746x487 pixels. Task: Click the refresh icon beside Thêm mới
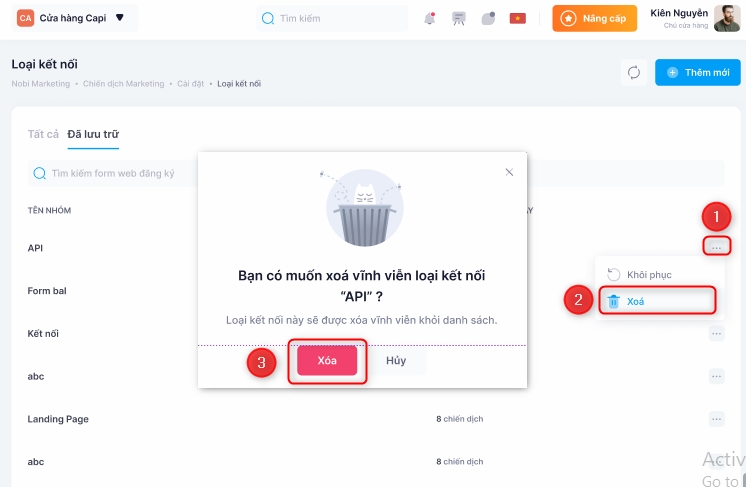pyautogui.click(x=633, y=72)
